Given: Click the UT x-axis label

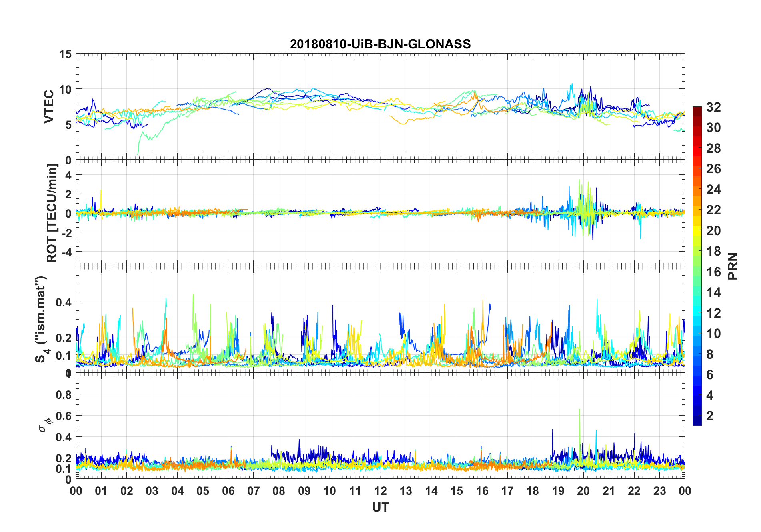Looking at the screenshot, I should (380, 508).
